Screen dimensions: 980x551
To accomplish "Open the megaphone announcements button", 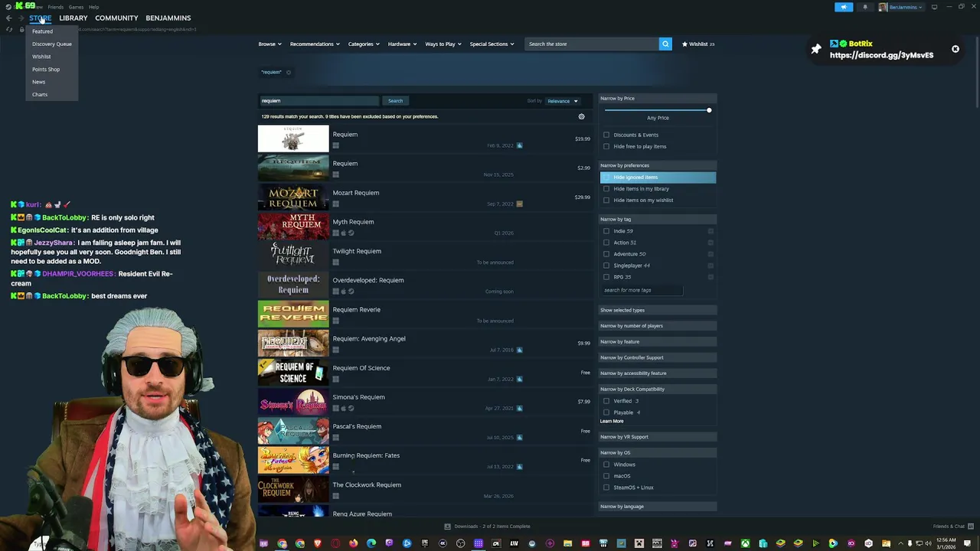I will coord(843,7).
